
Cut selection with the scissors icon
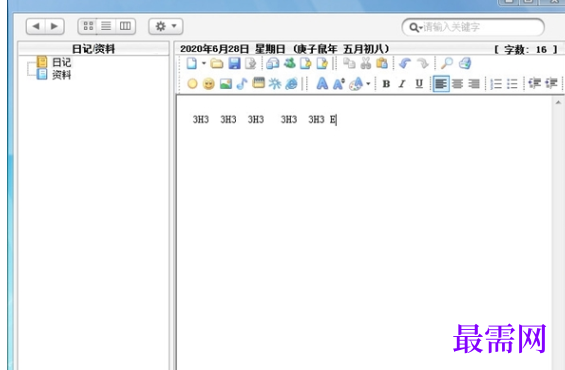pos(366,63)
